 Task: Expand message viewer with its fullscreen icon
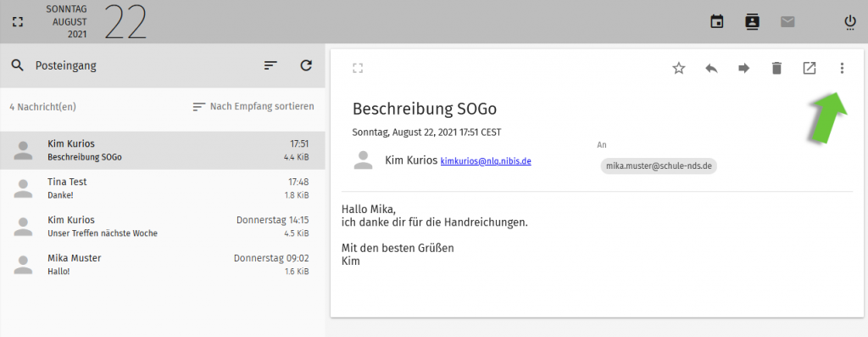point(358,68)
